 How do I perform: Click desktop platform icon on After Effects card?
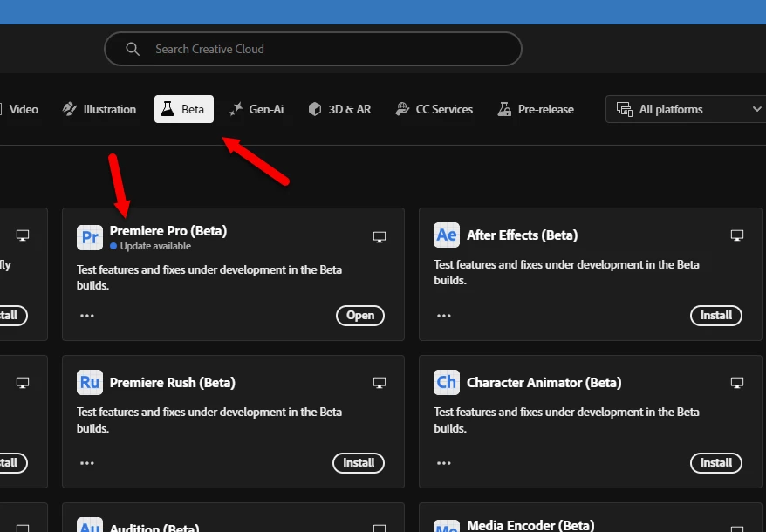737,235
